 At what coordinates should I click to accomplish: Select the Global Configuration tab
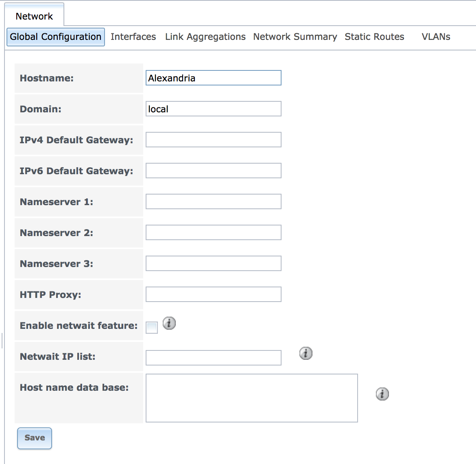[56, 37]
